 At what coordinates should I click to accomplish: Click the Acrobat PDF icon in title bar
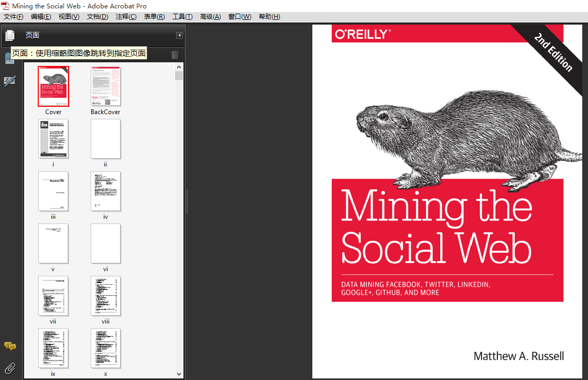[5, 6]
